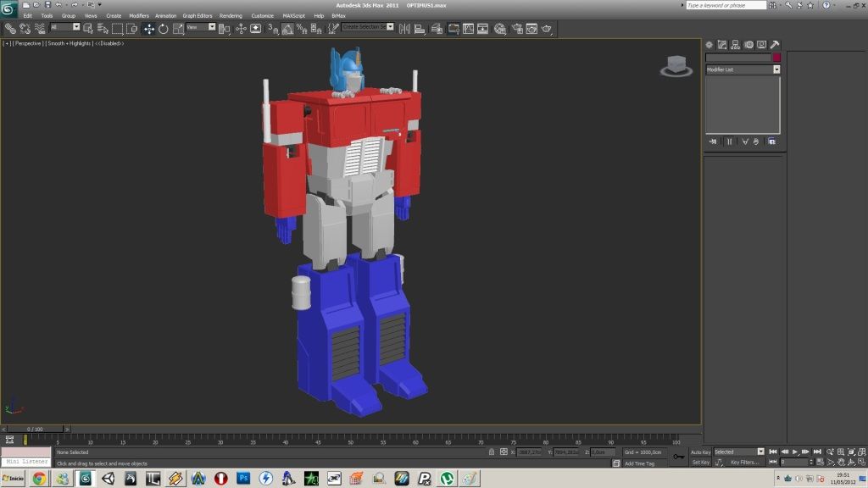Click the Set Key button
Image resolution: width=868 pixels, height=488 pixels.
[700, 462]
